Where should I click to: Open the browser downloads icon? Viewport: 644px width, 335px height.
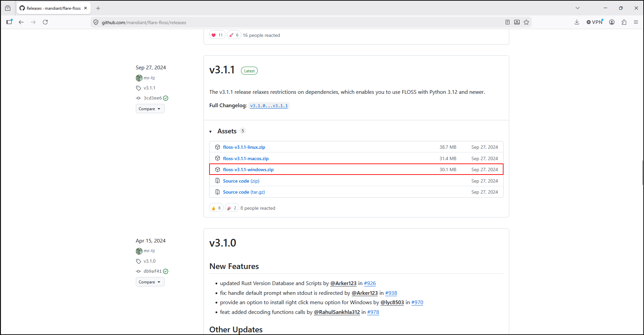coord(577,22)
